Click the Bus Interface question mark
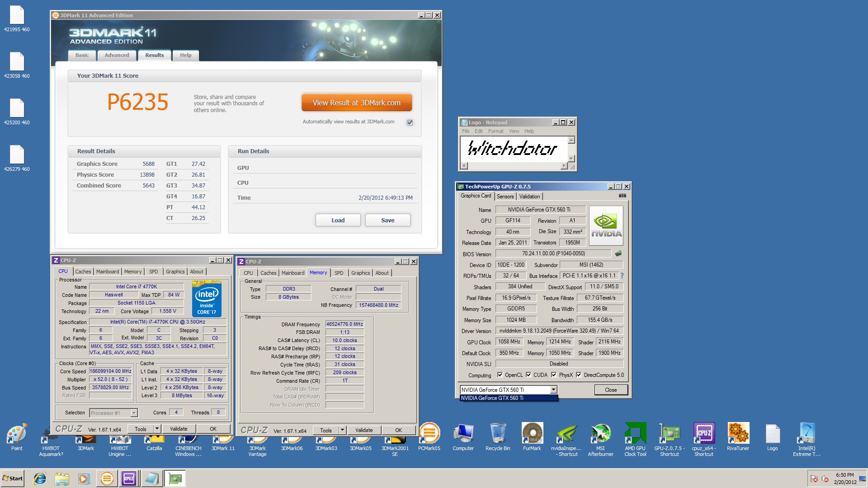868x488 pixels. (x=622, y=276)
